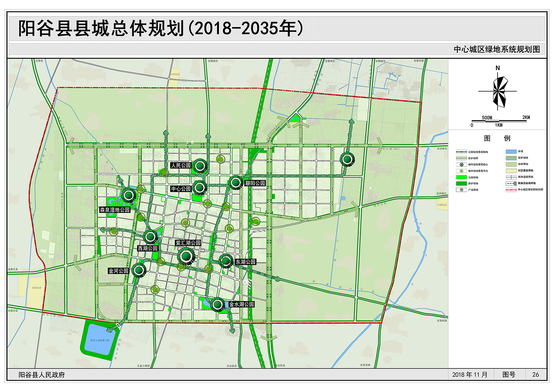Screen dimensions: 554x392
Task: Click the 农林用地 light green swatch
Action: click(x=511, y=164)
